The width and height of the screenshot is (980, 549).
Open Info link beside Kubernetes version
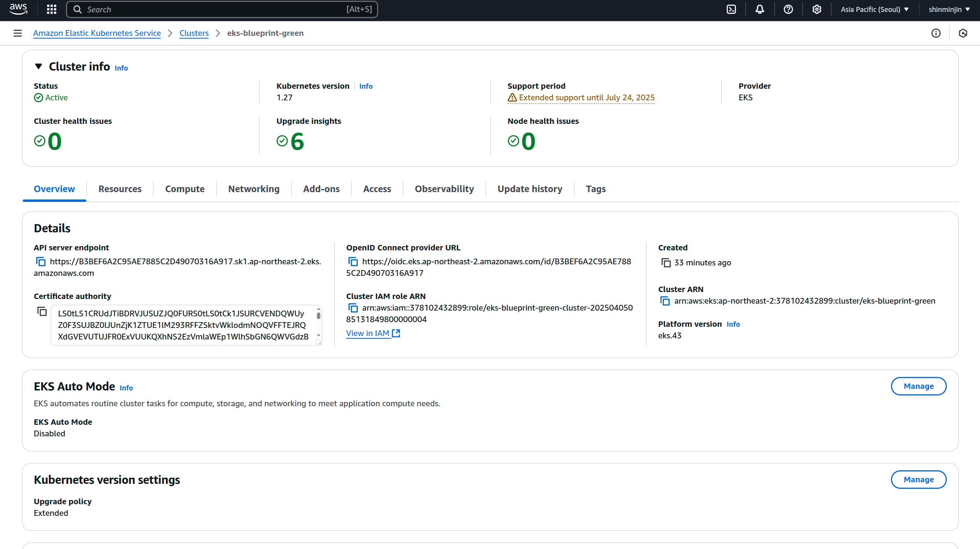366,86
